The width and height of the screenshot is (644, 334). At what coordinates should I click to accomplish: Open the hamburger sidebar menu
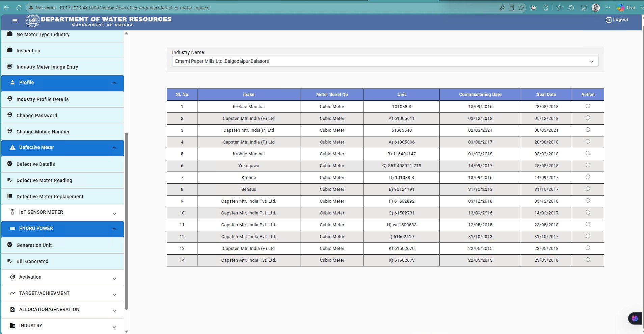point(15,21)
